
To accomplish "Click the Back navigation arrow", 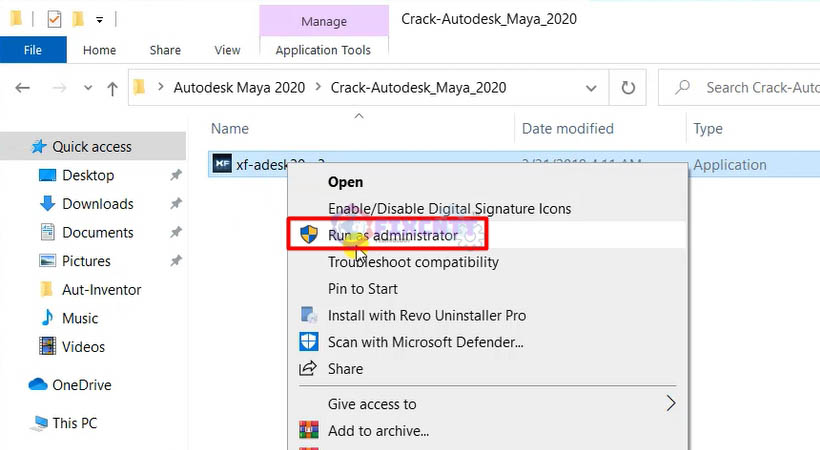I will pos(22,88).
